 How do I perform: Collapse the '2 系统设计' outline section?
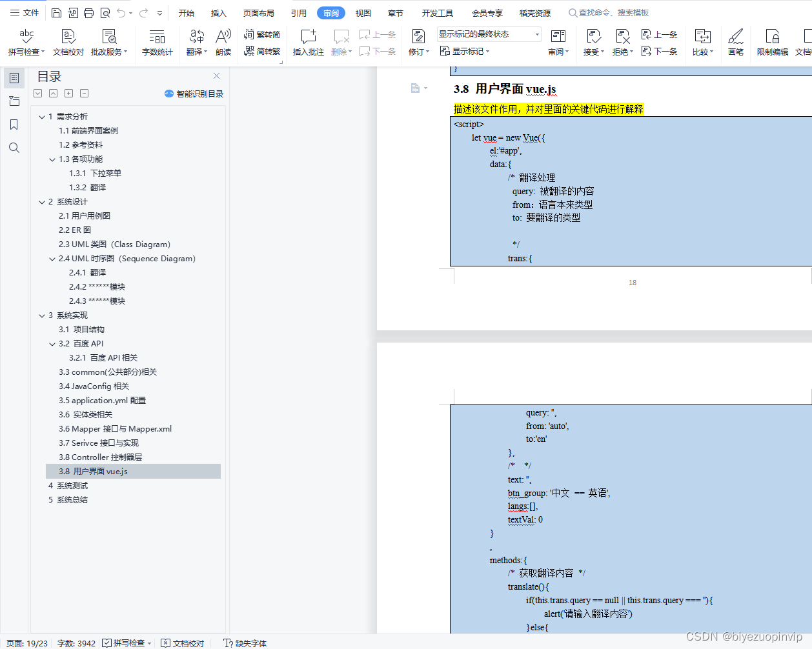[41, 201]
